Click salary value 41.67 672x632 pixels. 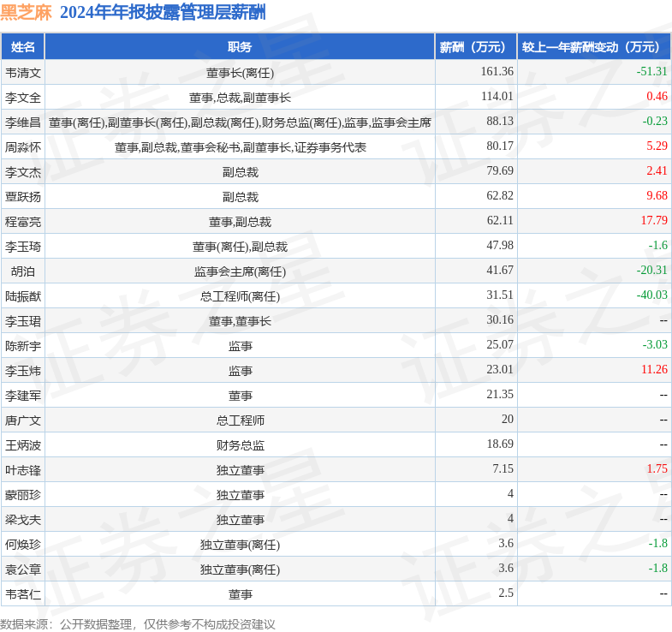point(500,270)
